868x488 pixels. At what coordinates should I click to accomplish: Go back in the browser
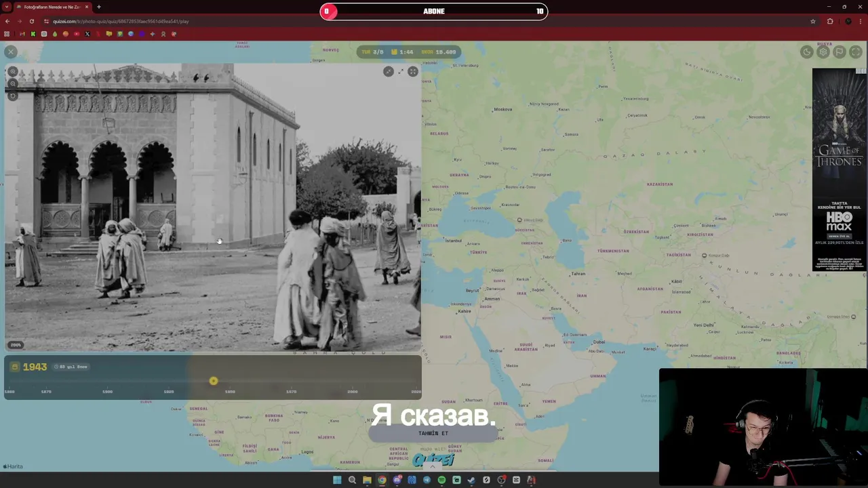coord(7,21)
